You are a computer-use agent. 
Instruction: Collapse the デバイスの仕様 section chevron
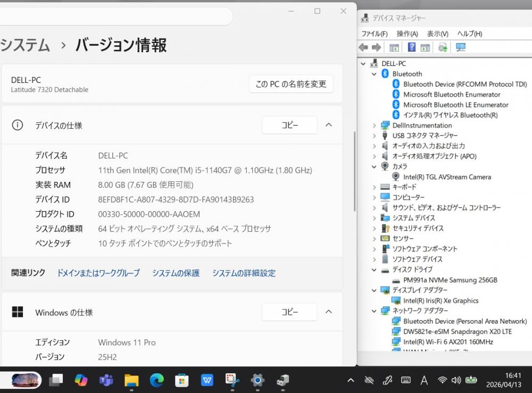pyautogui.click(x=329, y=125)
